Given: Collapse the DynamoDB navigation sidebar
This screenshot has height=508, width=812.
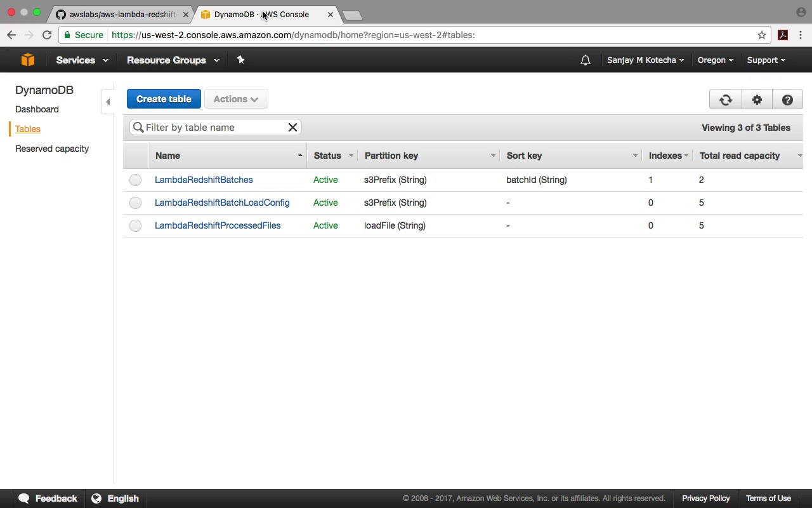Looking at the screenshot, I should 108,102.
